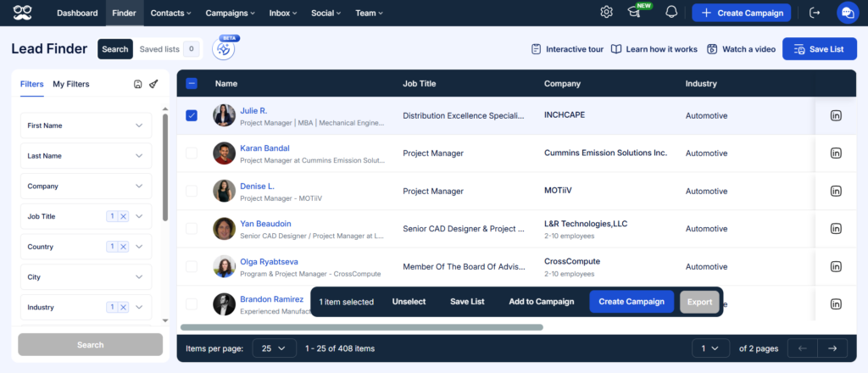Screen dimensions: 868x373
Task: Select the Filters tab
Action: point(31,84)
